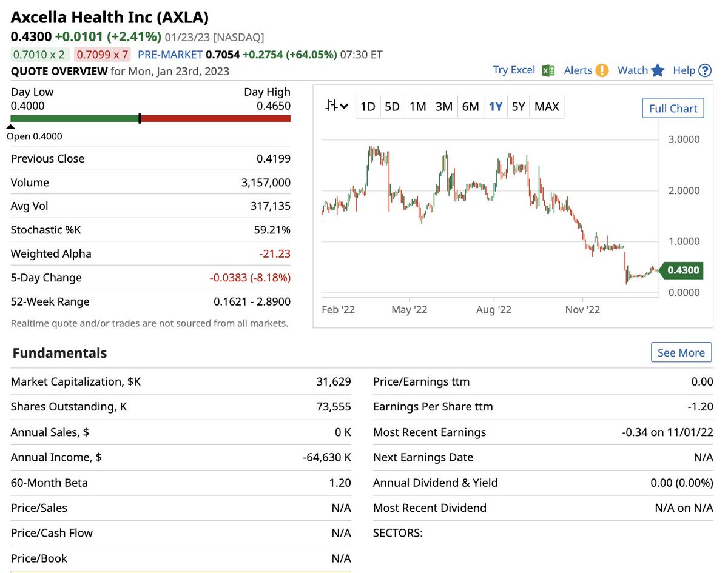Select the 1D chart range
This screenshot has height=573, width=728.
[368, 107]
